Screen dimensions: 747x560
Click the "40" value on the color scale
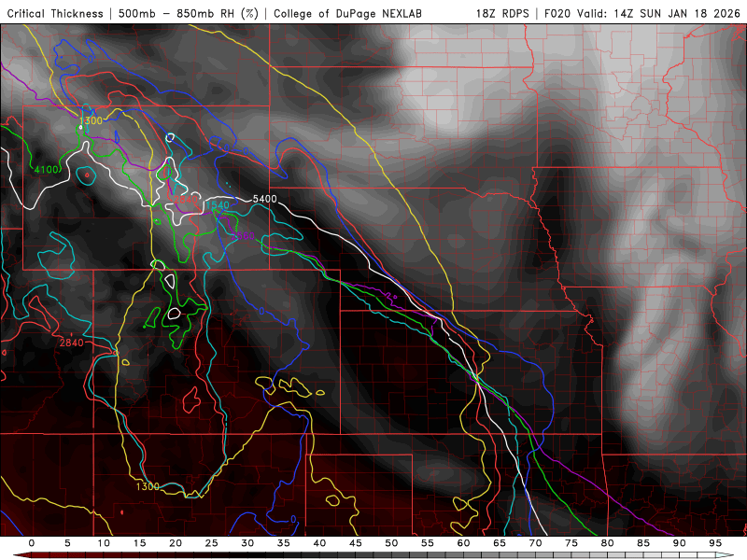point(319,543)
